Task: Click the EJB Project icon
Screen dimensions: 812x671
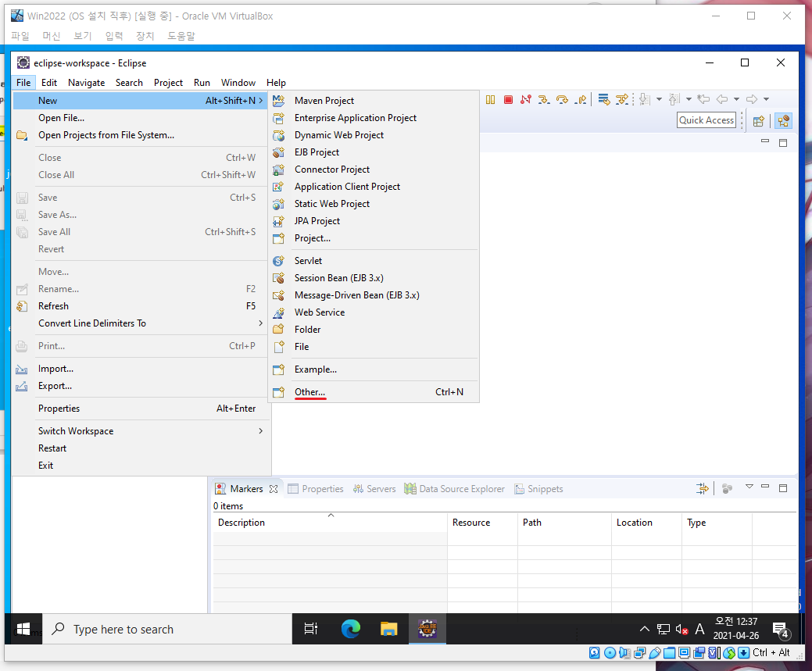Action: [x=278, y=152]
